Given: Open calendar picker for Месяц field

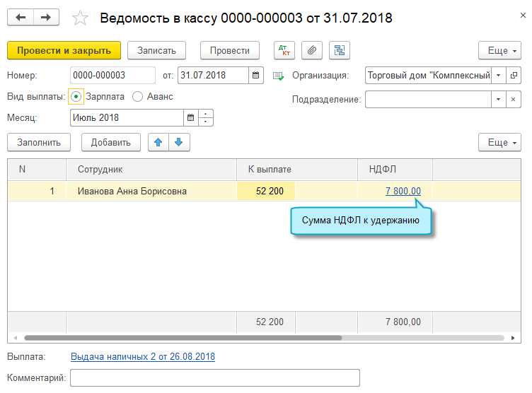Looking at the screenshot, I should point(191,117).
